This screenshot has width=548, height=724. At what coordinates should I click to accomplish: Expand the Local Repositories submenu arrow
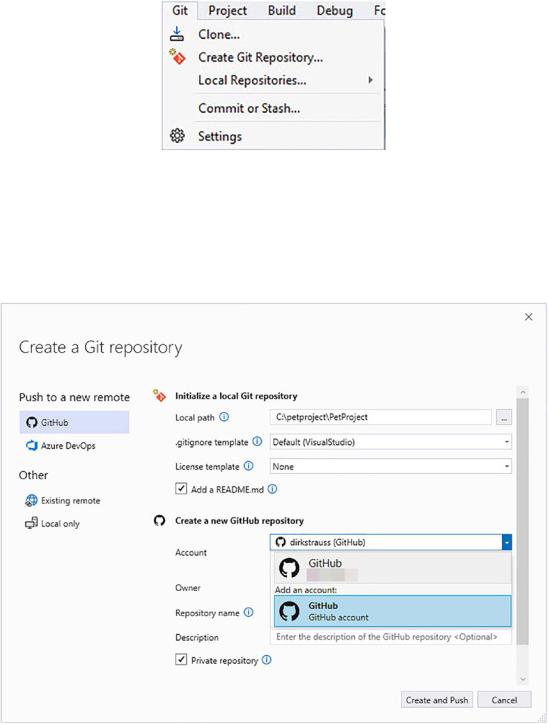pos(370,80)
